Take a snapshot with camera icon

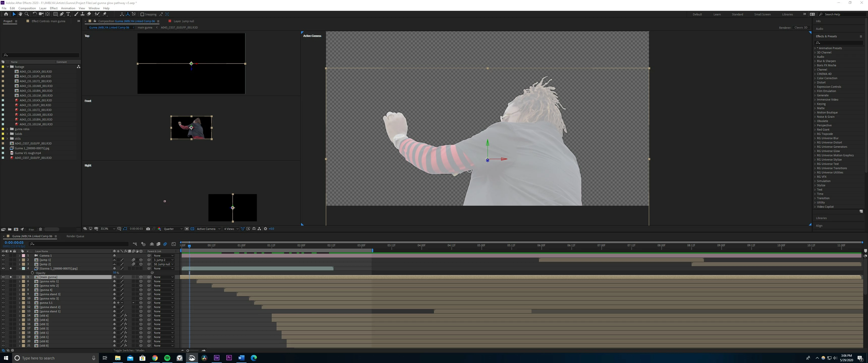(148, 229)
